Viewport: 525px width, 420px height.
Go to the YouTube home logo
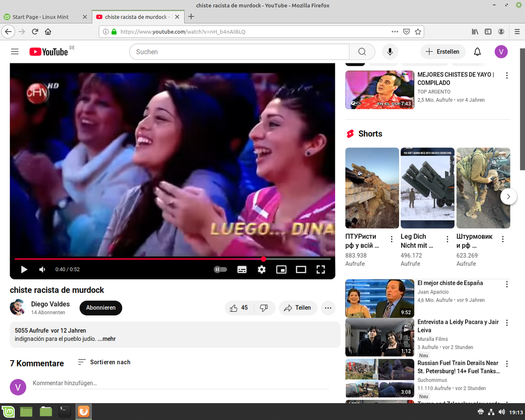coord(48,51)
